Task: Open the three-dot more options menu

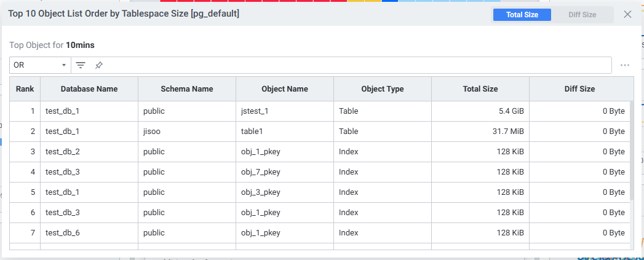Action: pos(625,65)
